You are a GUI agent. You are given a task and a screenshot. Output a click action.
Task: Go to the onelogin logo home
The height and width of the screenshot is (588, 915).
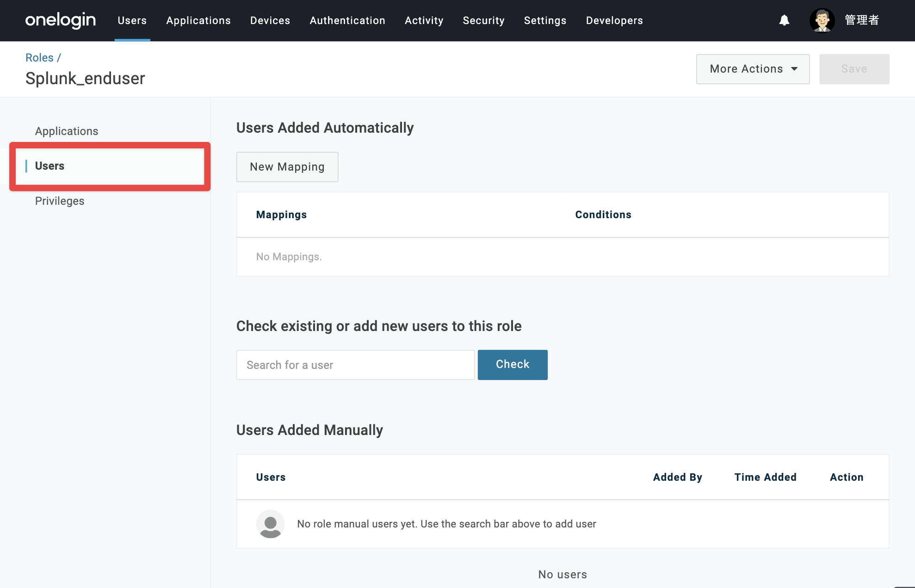click(61, 20)
